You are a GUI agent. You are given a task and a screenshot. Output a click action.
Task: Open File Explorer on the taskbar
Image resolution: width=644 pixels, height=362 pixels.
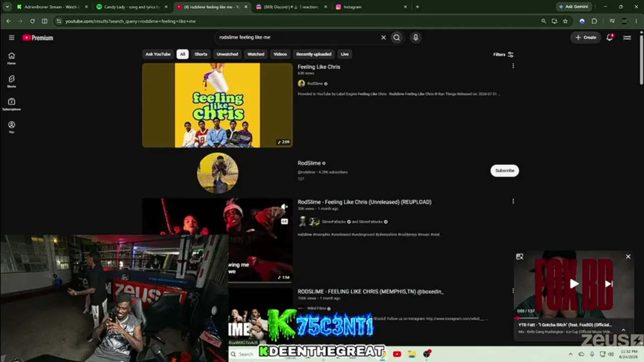click(x=412, y=354)
